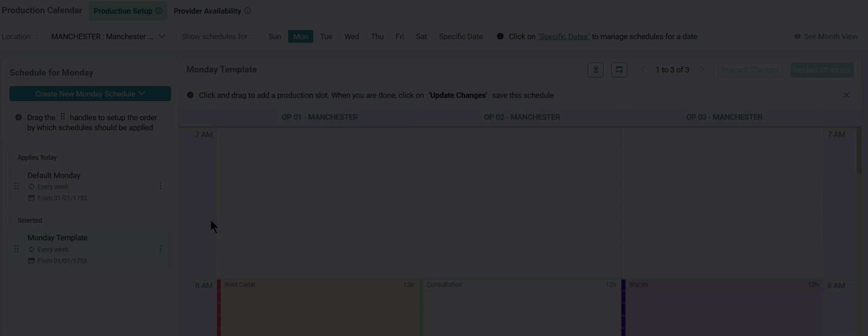Open the "Specific Dates" link
Screen dimensions: 868x336
(x=563, y=36)
